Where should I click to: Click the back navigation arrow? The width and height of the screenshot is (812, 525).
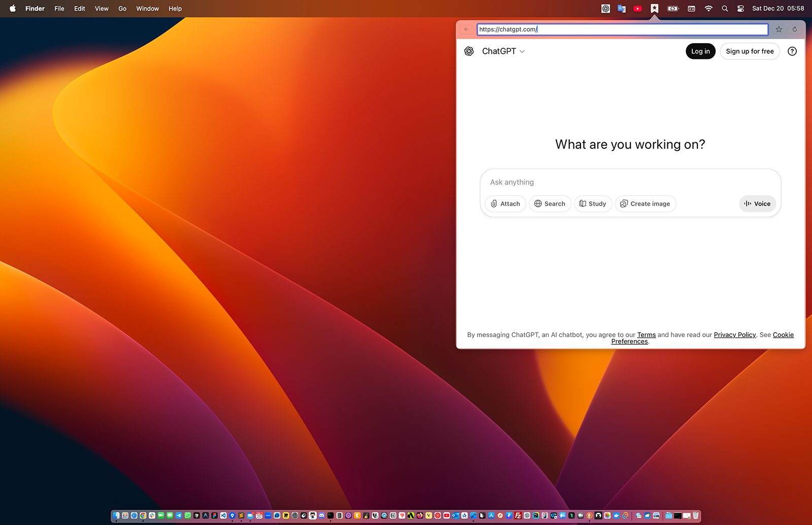point(466,29)
